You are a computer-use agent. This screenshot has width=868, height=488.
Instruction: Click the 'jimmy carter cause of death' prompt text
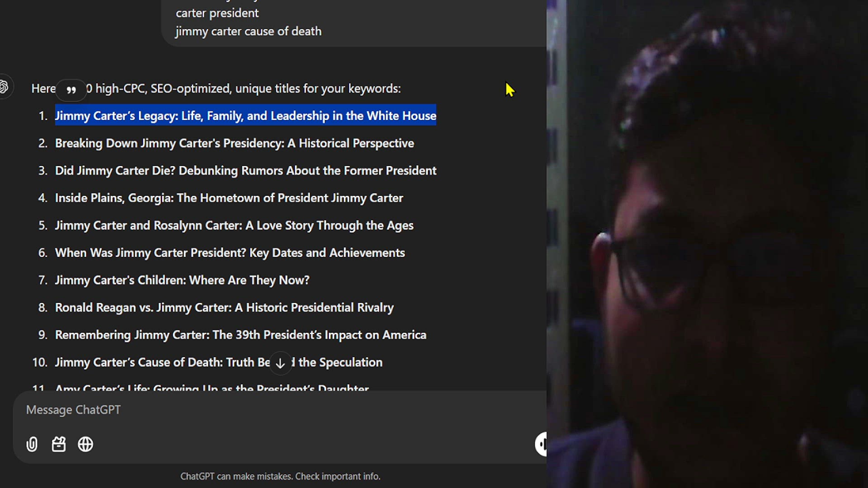(x=248, y=32)
